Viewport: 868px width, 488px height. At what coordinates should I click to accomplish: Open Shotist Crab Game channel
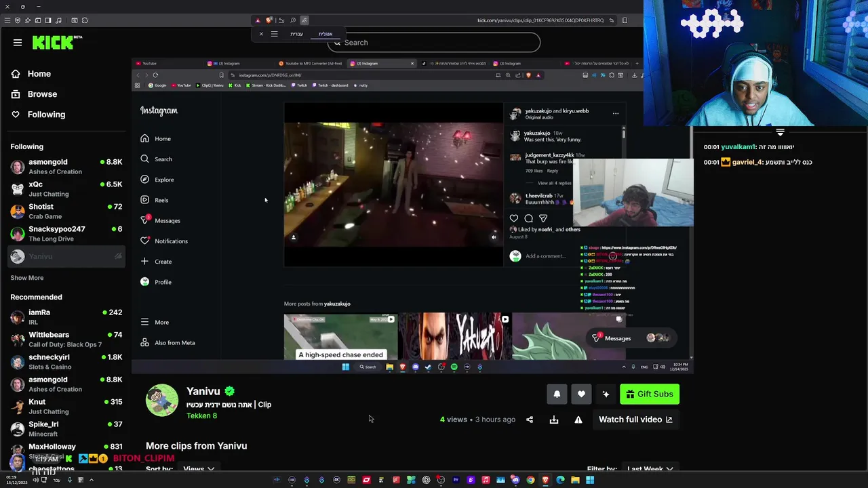pyautogui.click(x=66, y=211)
